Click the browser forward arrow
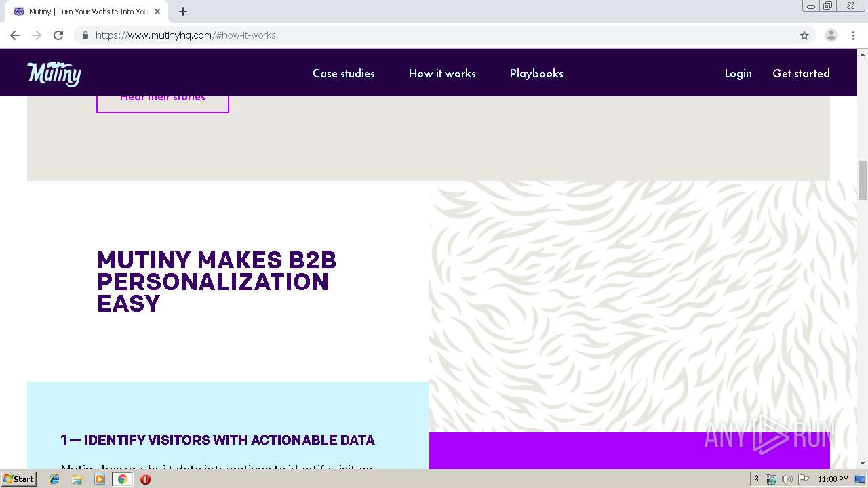The image size is (868, 488). (37, 35)
